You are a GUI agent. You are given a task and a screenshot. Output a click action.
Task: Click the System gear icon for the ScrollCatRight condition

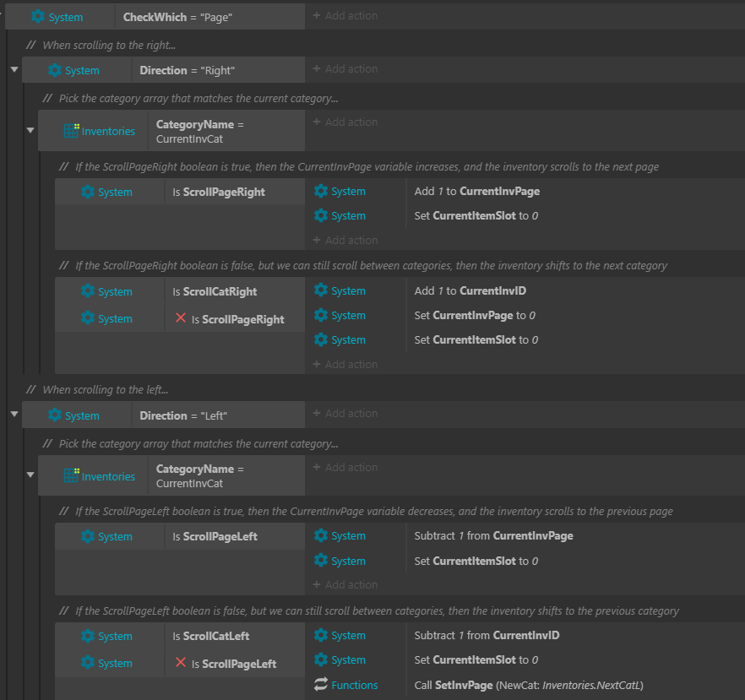(x=88, y=291)
